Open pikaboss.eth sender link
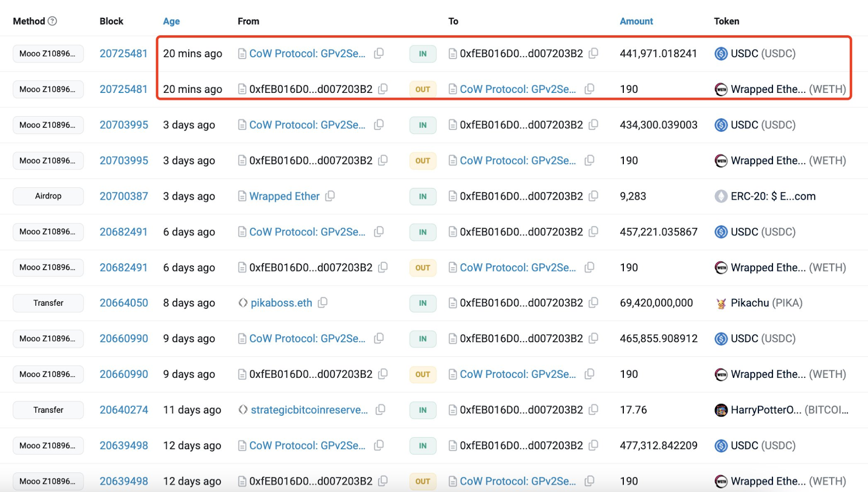The image size is (868, 492). coord(282,303)
